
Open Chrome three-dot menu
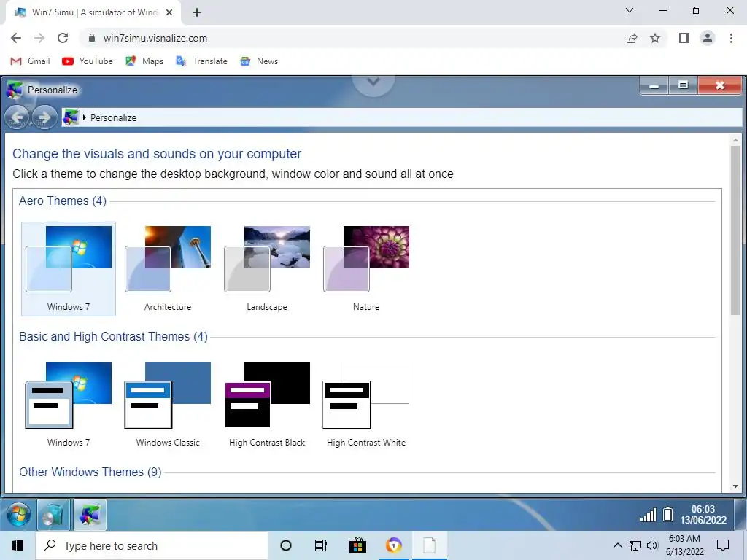[731, 38]
